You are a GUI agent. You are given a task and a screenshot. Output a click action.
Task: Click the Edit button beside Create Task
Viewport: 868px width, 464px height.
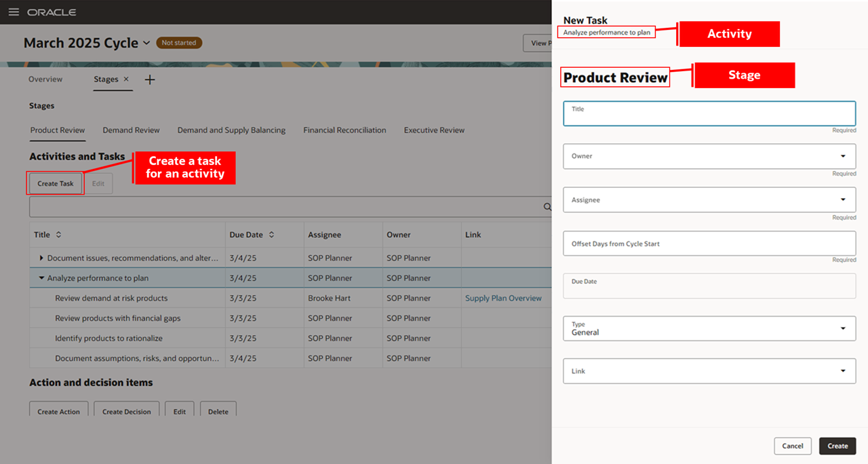pos(98,183)
